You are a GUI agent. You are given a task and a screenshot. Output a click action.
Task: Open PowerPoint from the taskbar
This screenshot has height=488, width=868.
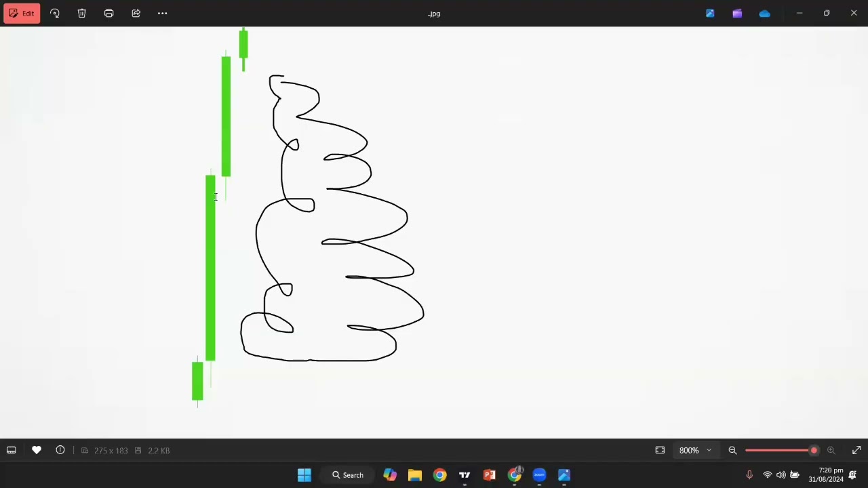(490, 475)
